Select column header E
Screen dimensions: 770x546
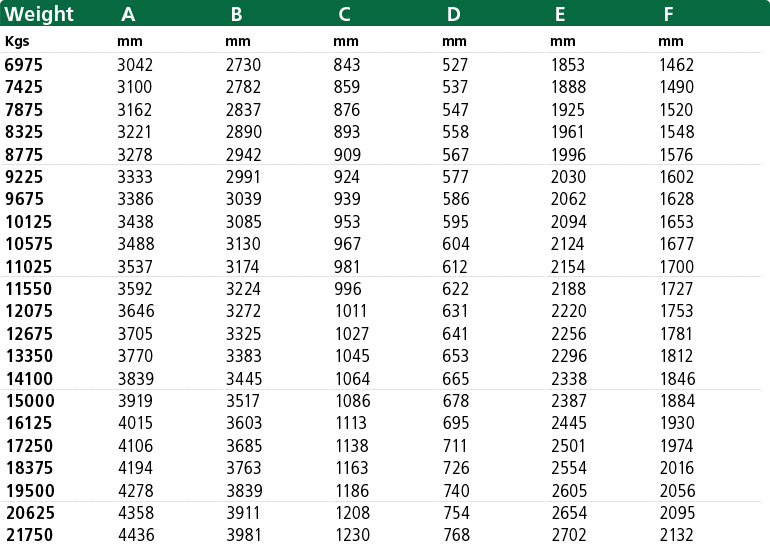click(560, 14)
